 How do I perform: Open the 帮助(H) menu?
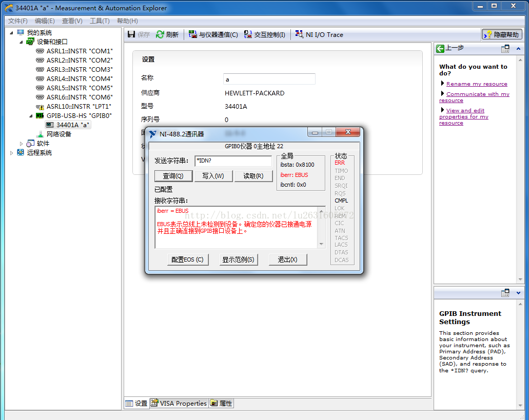pyautogui.click(x=127, y=21)
